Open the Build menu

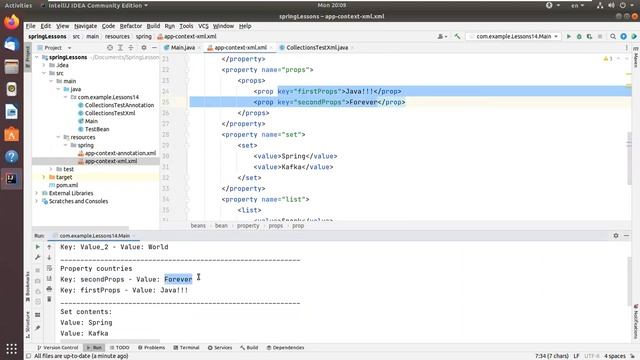(153, 26)
